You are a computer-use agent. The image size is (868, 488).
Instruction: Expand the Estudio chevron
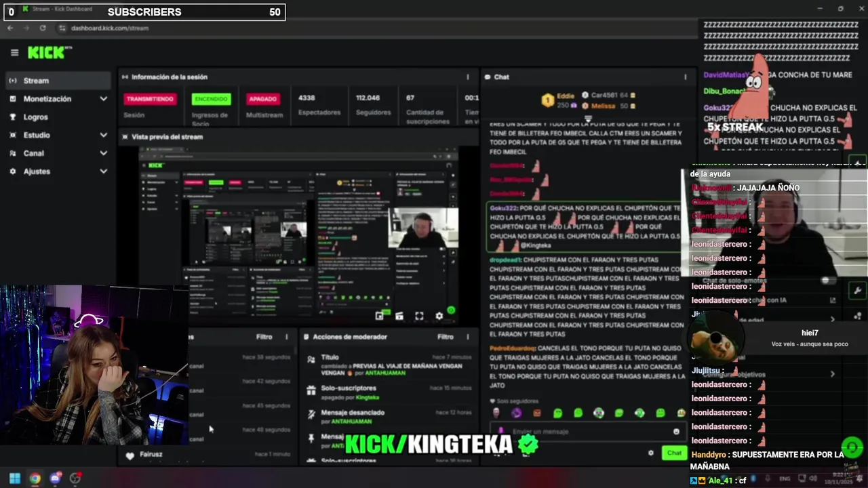(103, 135)
